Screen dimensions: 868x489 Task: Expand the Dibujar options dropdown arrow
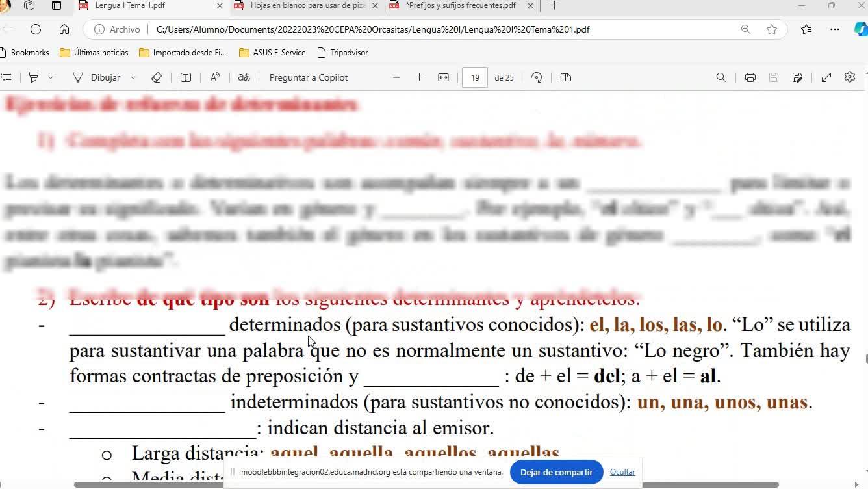133,77
